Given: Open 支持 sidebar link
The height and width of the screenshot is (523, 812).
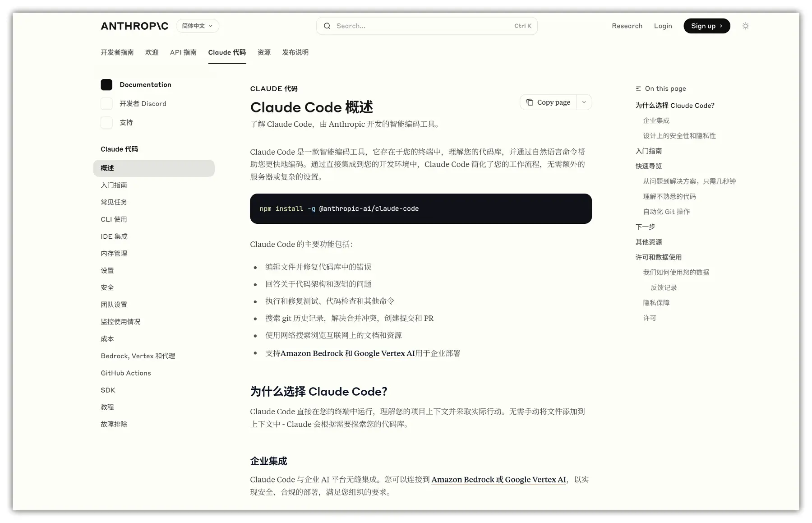Looking at the screenshot, I should click(x=126, y=123).
